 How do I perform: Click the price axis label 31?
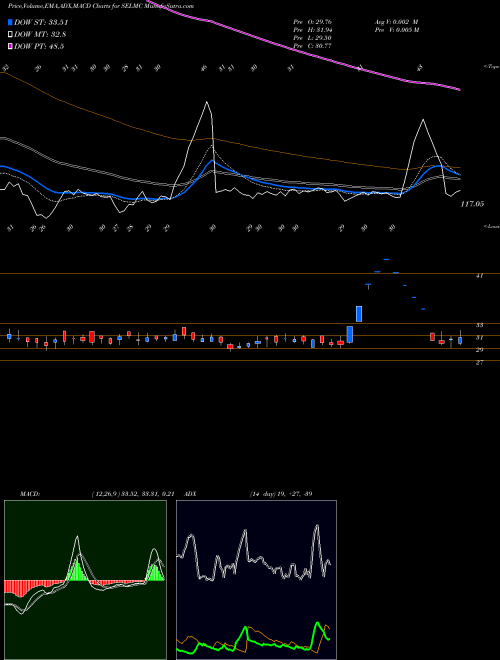tap(479, 338)
